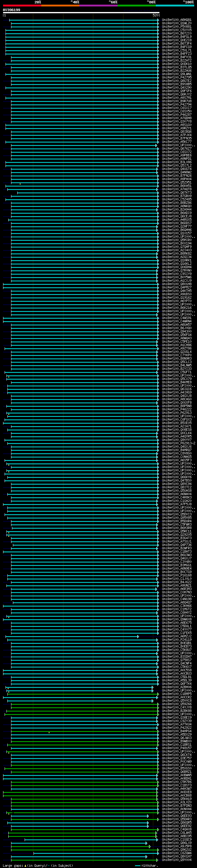This screenshot has width=197, height=868.
Task: Select hit label UniRef100_C5XL71
Action: coord(176,50)
